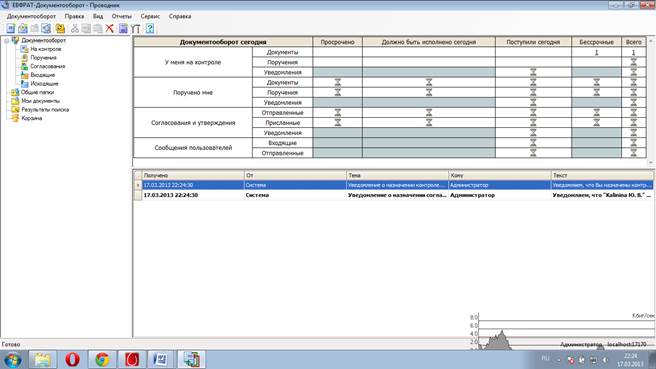Screen dimensions: 656x369
Task: Open the Сервис menu
Action: (x=150, y=16)
